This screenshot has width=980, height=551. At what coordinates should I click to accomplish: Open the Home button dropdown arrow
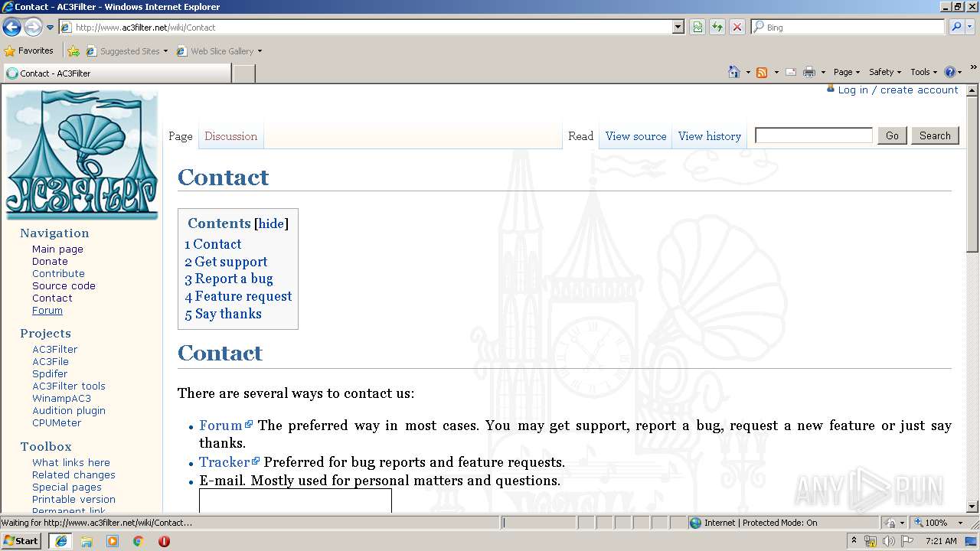coord(748,72)
